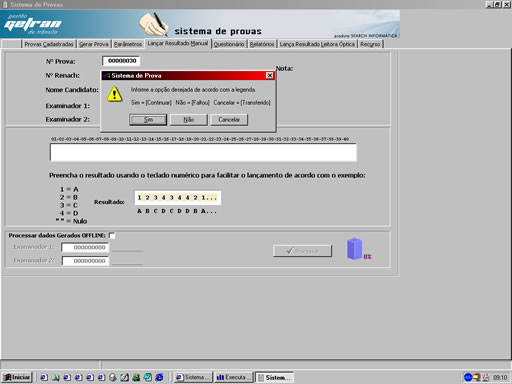This screenshot has height=384, width=512.
Task: Go to the Questionário tab
Action: (x=229, y=44)
